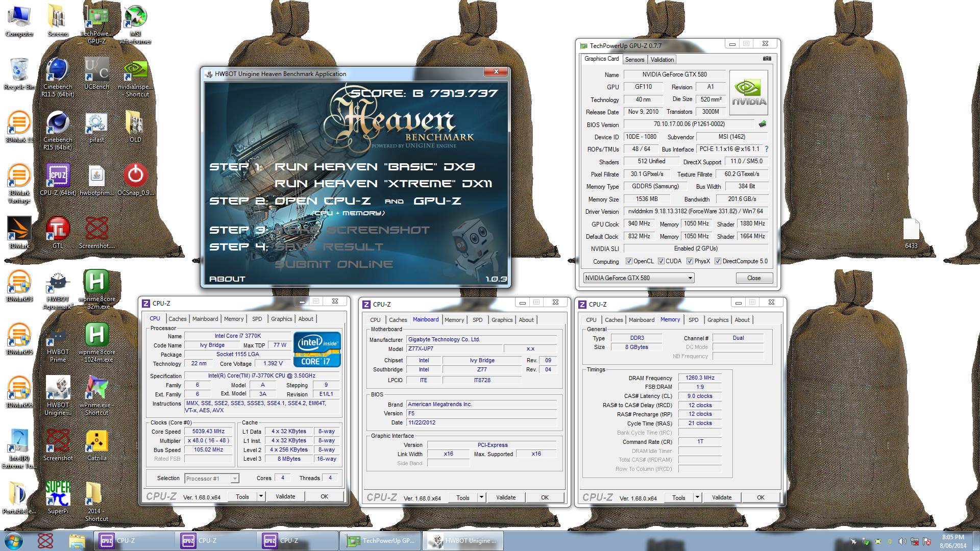The height and width of the screenshot is (551, 980).
Task: Launch MSI Afterburner desktop shortcut
Action: click(x=135, y=24)
